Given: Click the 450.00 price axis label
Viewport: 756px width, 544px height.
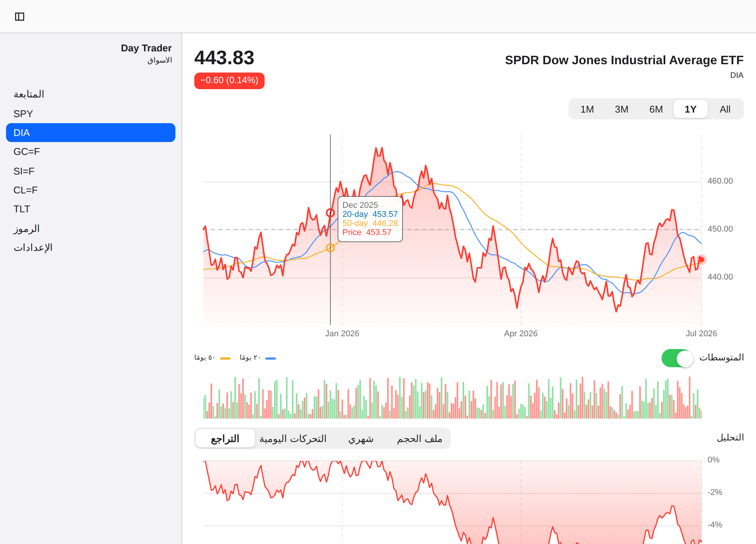Looking at the screenshot, I should pyautogui.click(x=720, y=229).
